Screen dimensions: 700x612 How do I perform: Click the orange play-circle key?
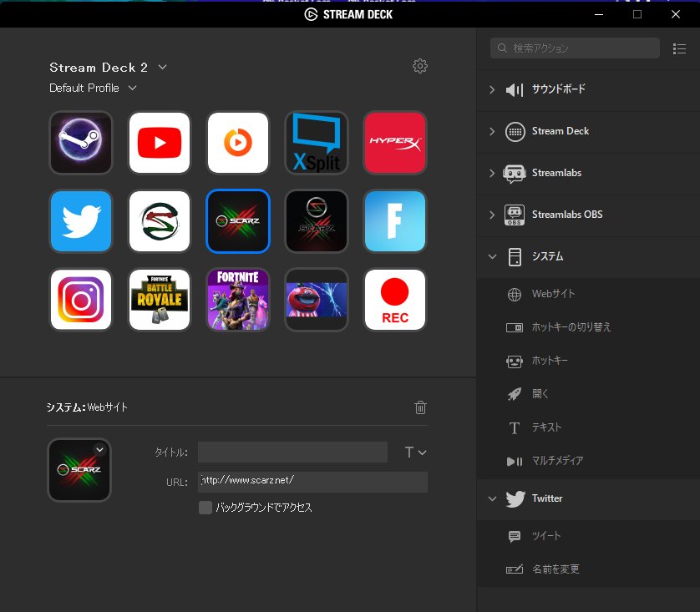tap(238, 142)
